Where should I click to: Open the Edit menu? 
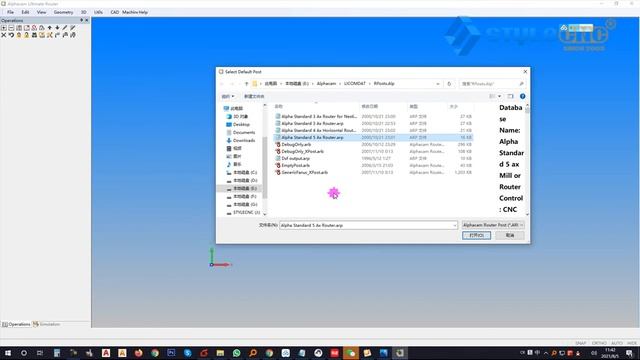point(25,12)
